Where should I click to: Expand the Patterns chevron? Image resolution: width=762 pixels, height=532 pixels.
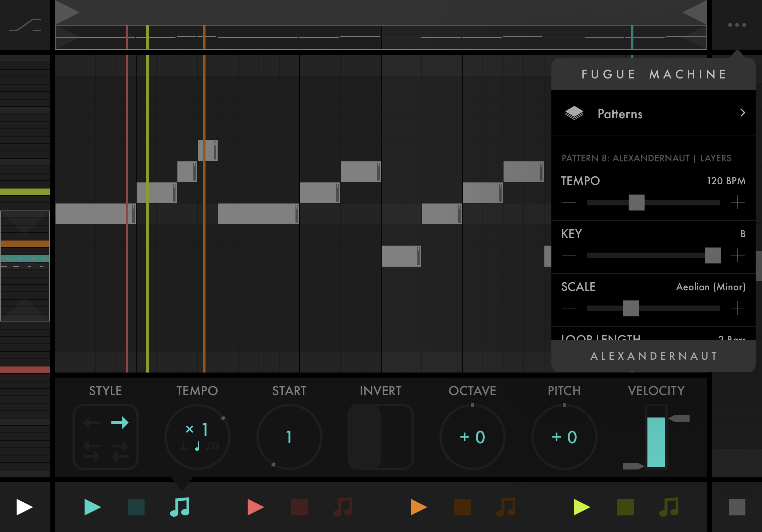(743, 113)
